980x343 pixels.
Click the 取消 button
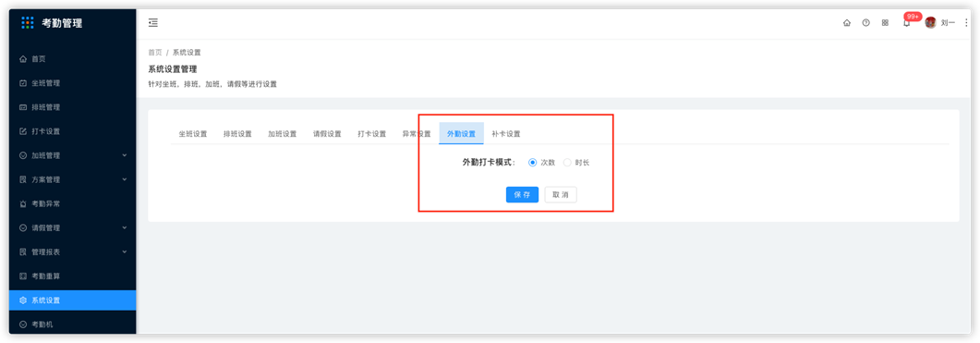[561, 195]
